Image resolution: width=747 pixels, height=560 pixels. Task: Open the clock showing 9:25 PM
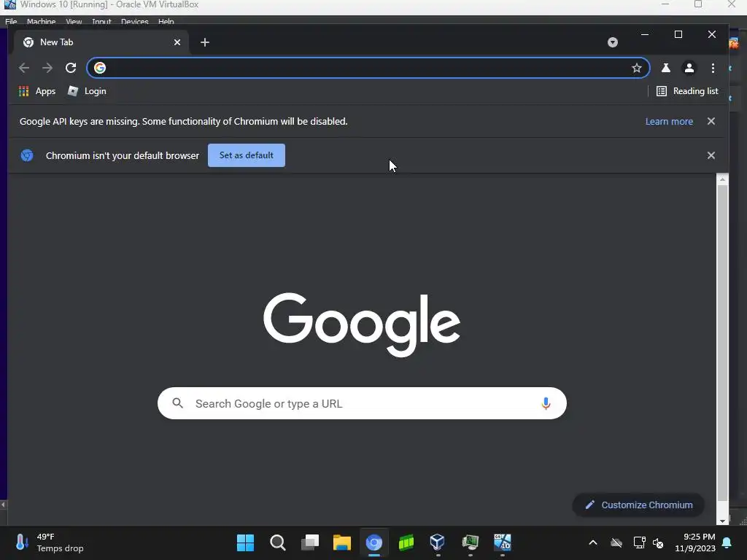[695, 542]
